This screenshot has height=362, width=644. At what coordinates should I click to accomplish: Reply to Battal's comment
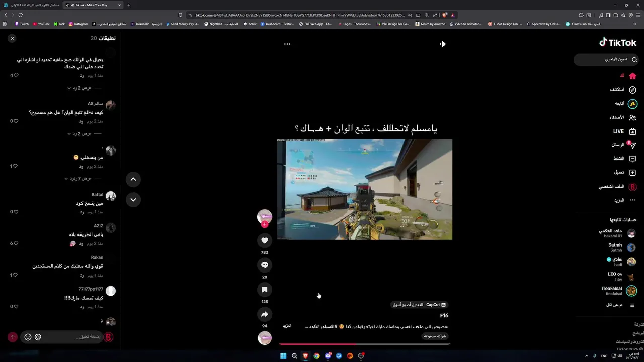point(82,212)
